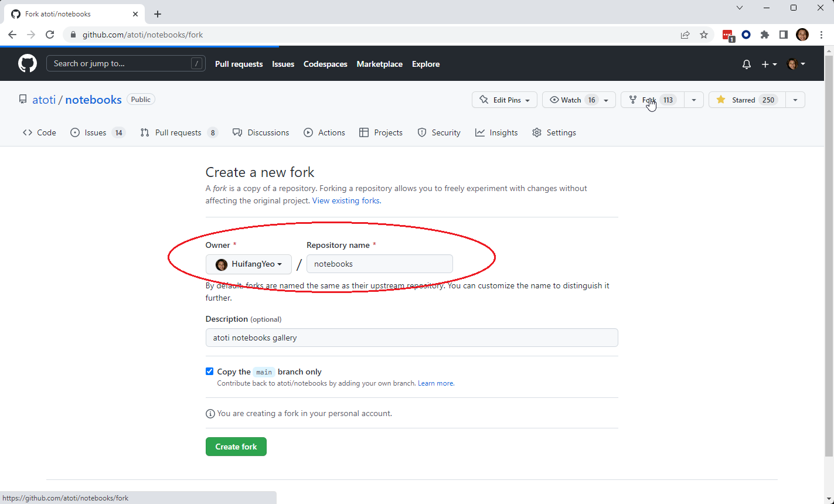Click the repository book icon beside atoti
Screen dimensions: 834x504
click(x=23, y=99)
